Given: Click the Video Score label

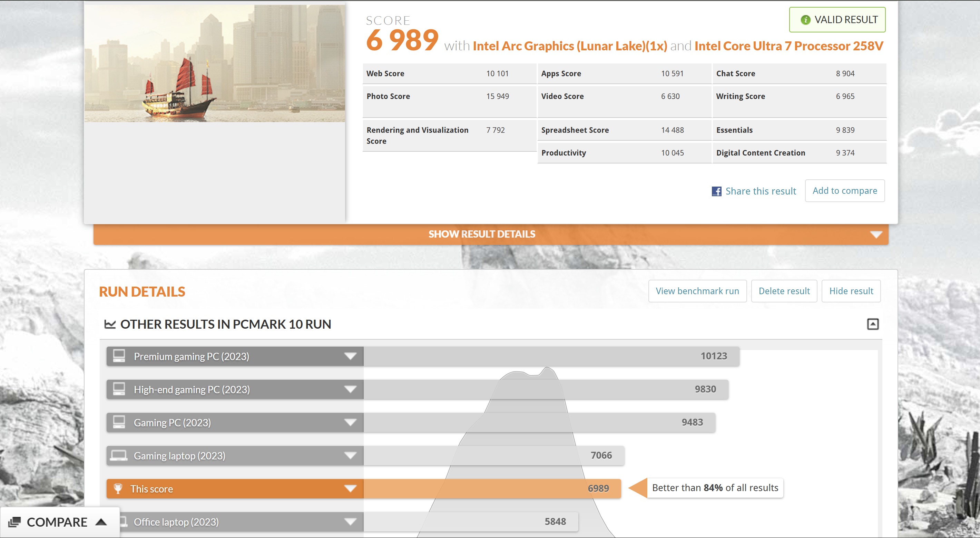Looking at the screenshot, I should (x=562, y=97).
